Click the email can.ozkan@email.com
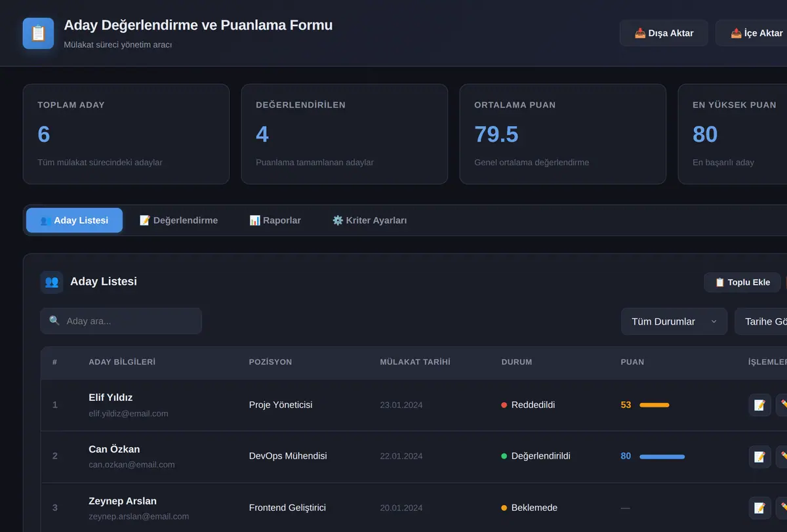Screen dimensions: 787x532 132,464
